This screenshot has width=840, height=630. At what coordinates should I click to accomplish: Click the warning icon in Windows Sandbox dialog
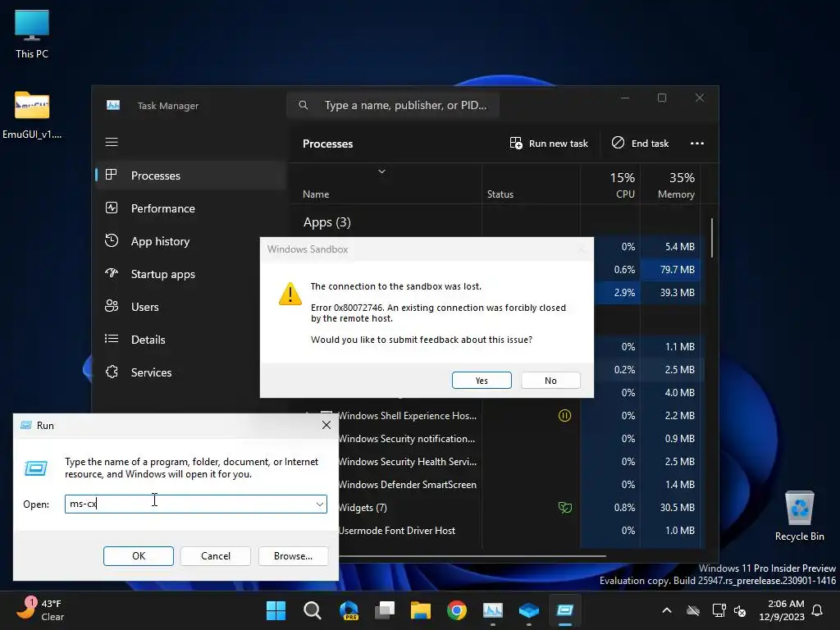point(290,294)
